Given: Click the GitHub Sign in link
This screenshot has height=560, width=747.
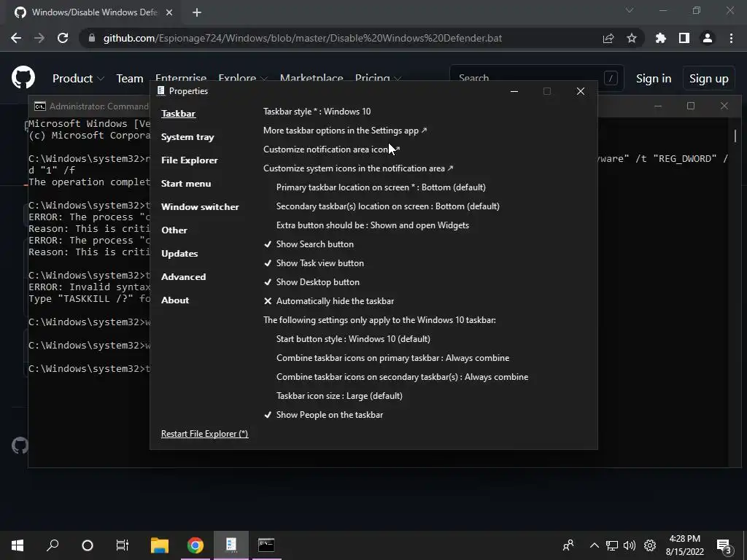Looking at the screenshot, I should pos(653,79).
